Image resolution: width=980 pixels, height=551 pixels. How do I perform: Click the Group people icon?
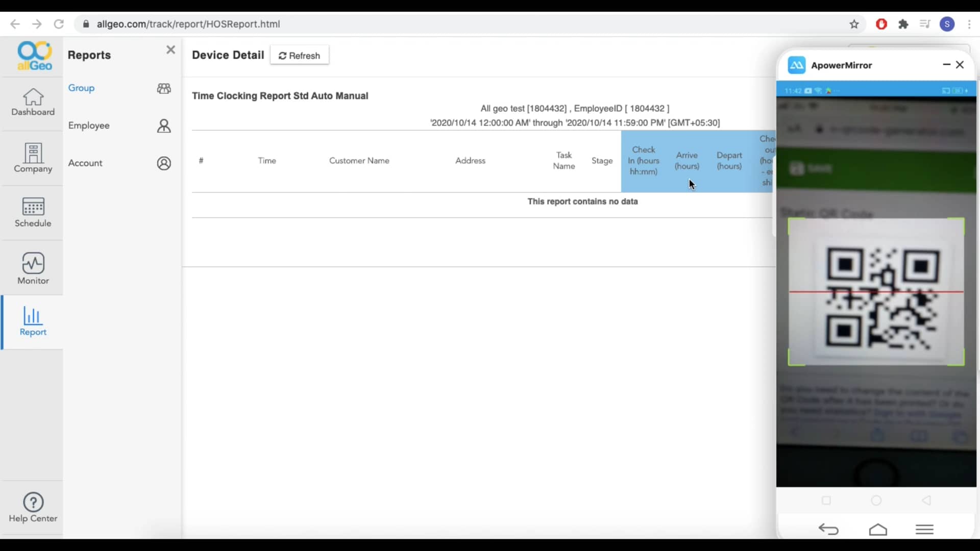click(x=164, y=88)
